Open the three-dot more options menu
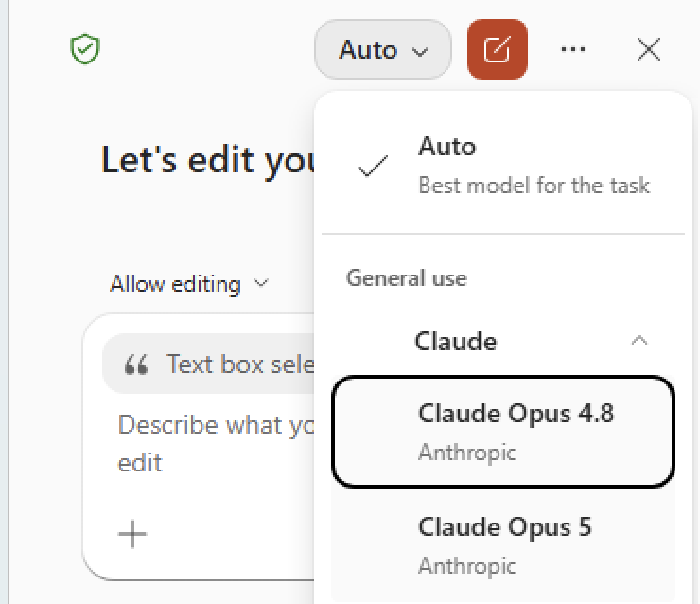Image resolution: width=700 pixels, height=604 pixels. point(572,49)
